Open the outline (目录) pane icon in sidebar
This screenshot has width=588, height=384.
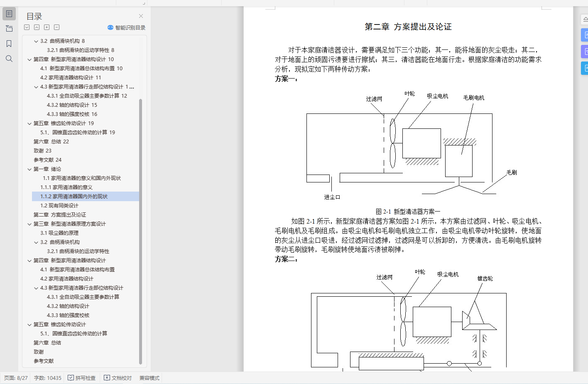pyautogui.click(x=9, y=14)
